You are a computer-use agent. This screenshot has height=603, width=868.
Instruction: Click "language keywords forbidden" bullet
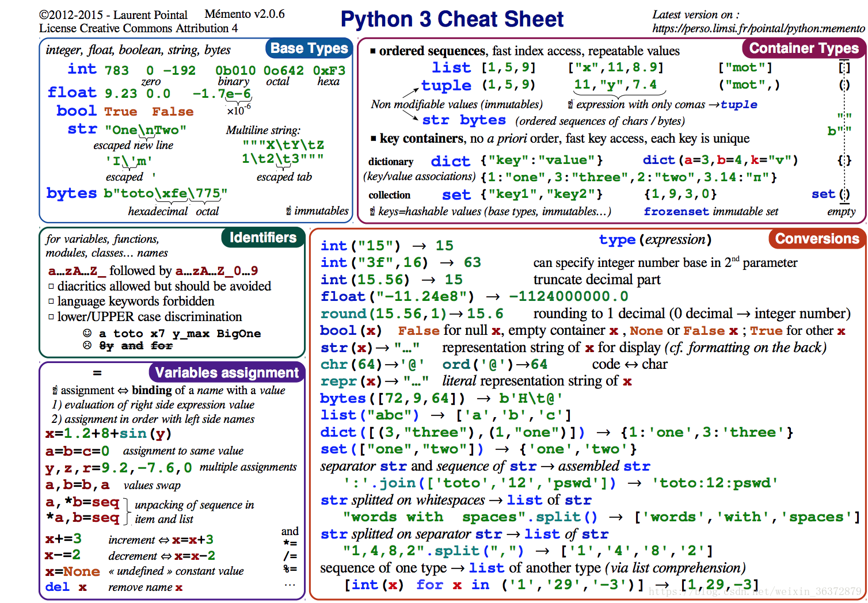coord(136,301)
